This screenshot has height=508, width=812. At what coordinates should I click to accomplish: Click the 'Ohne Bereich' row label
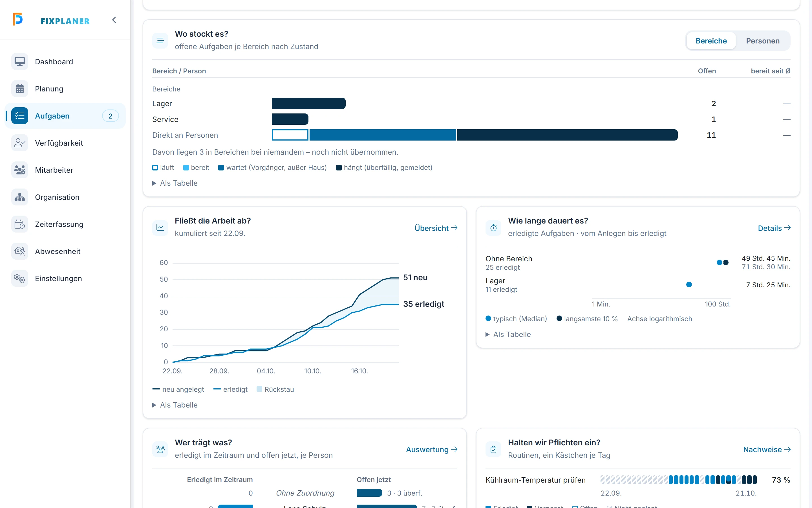click(x=509, y=259)
